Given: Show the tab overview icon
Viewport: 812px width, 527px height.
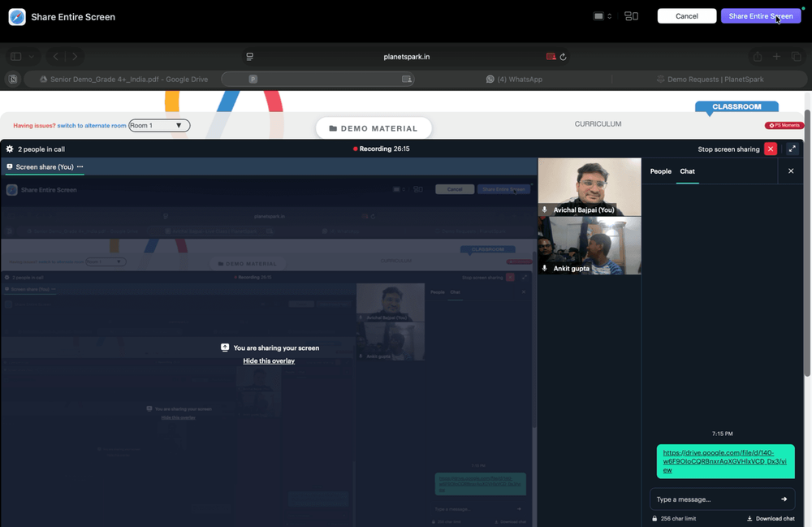Looking at the screenshot, I should pos(797,56).
